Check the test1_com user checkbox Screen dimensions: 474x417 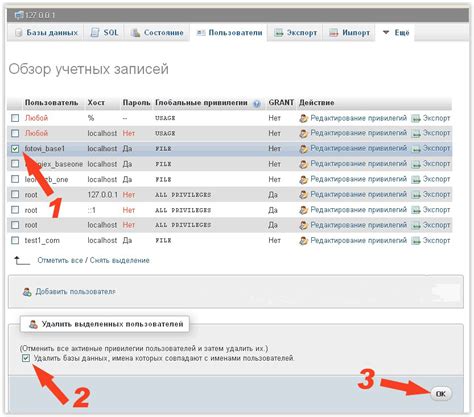click(15, 240)
